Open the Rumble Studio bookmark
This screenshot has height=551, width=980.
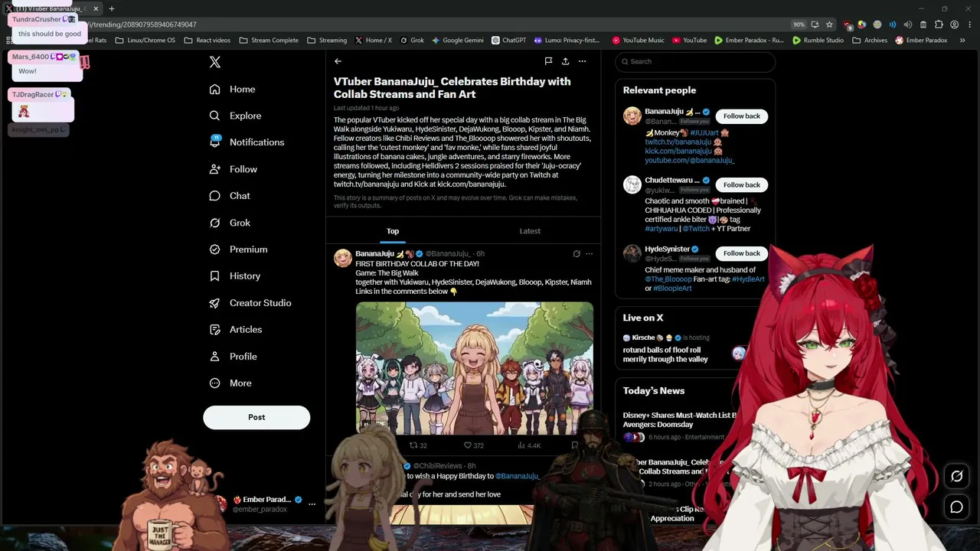818,40
